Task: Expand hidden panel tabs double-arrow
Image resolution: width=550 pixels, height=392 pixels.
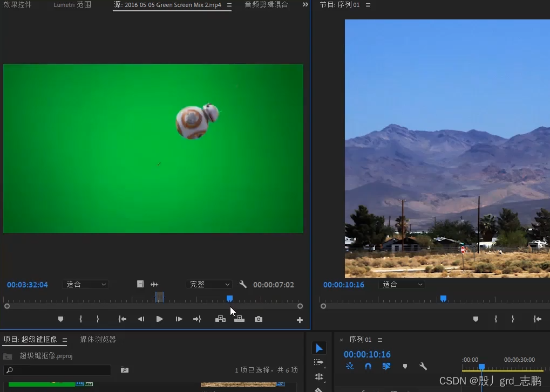Action: click(x=305, y=4)
